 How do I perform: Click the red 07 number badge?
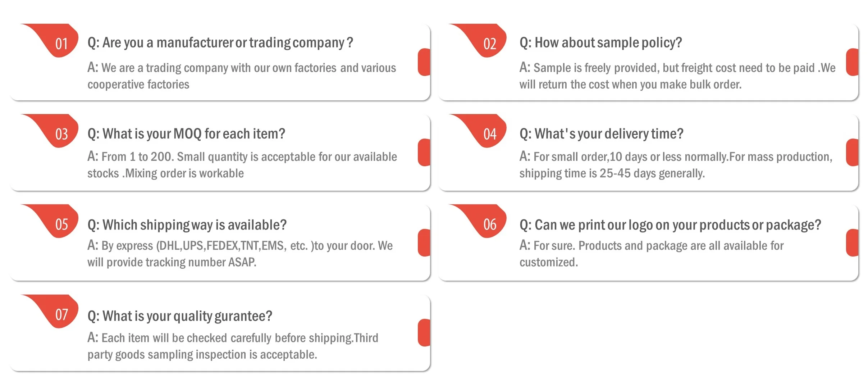click(x=61, y=315)
